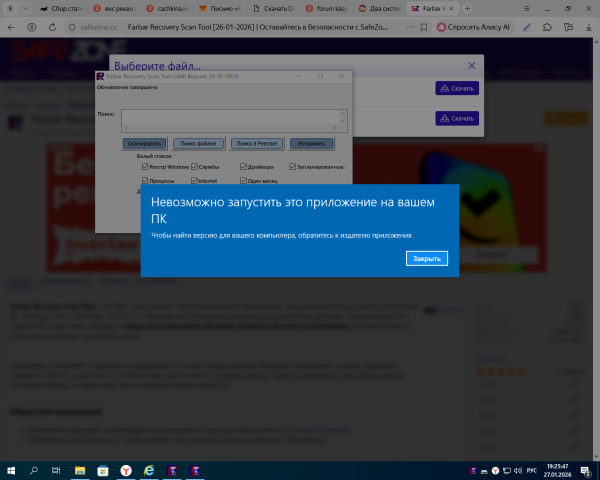Viewport: 600px width, 480px height.
Task: Expand the tab list chevron
Action: point(25,8)
